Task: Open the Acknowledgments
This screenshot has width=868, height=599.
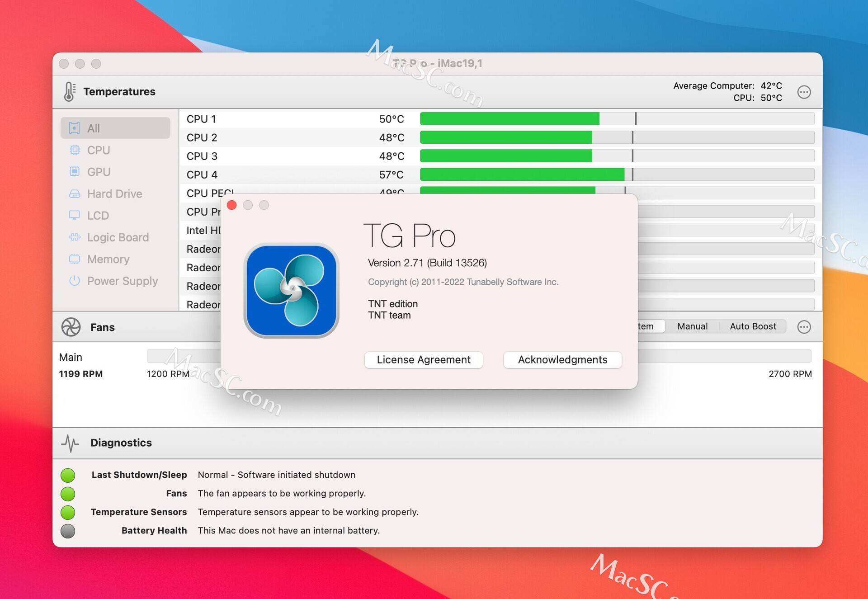Action: coord(563,360)
